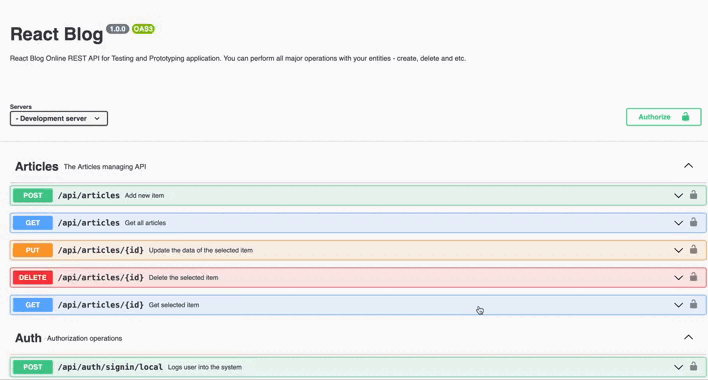Click the OAS3 badge
The image size is (708, 380).
coord(143,29)
